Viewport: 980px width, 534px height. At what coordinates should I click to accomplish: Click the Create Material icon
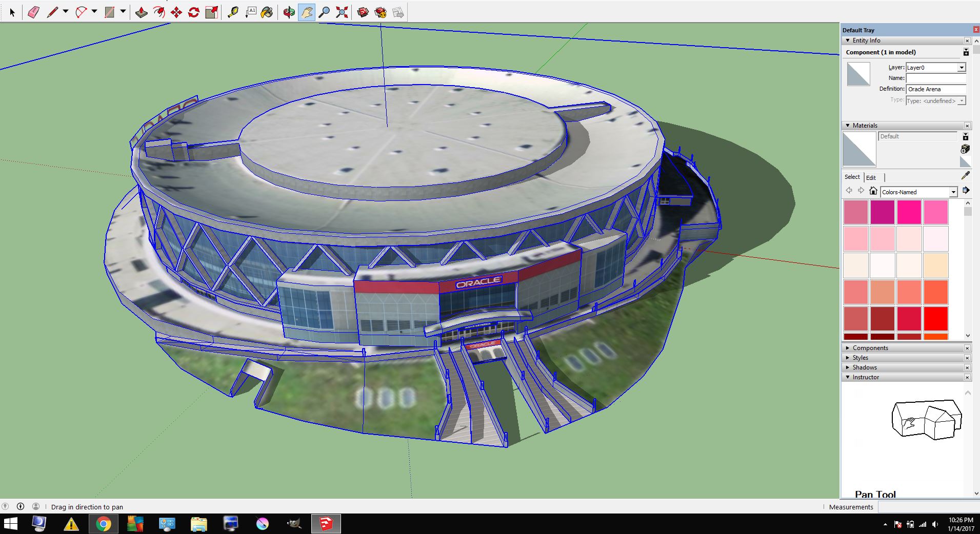[965, 149]
